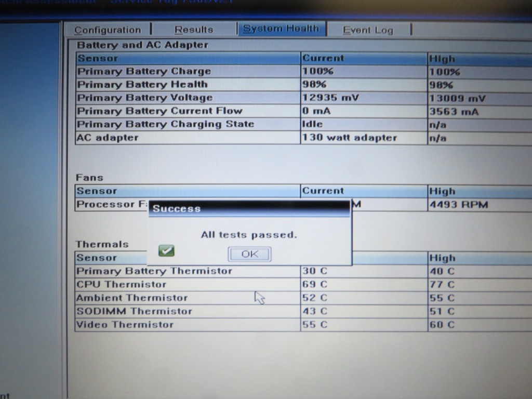This screenshot has height=399, width=532.
Task: Click the Ambient Thermistor sensor row
Action: pyautogui.click(x=131, y=298)
